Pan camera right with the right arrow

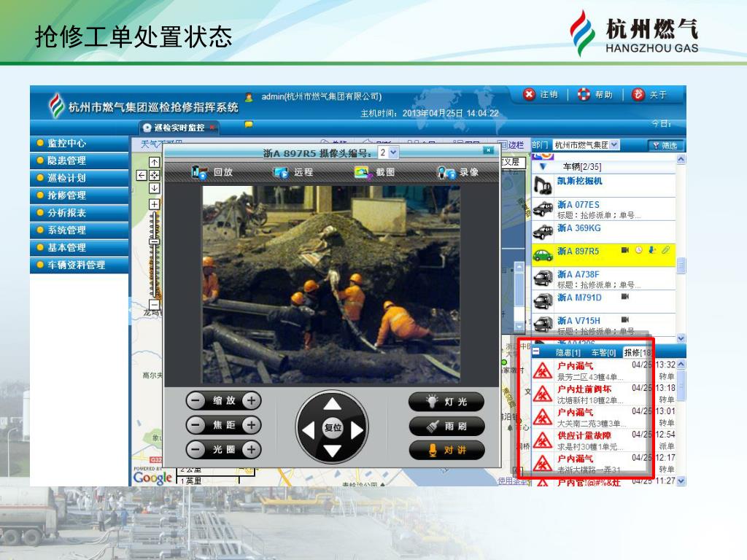(357, 430)
